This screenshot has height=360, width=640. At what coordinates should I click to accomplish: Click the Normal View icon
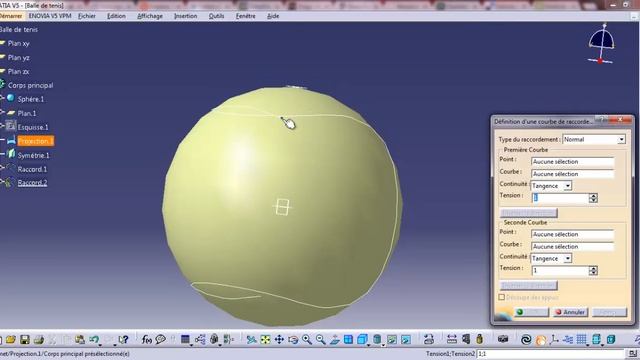[x=335, y=340]
